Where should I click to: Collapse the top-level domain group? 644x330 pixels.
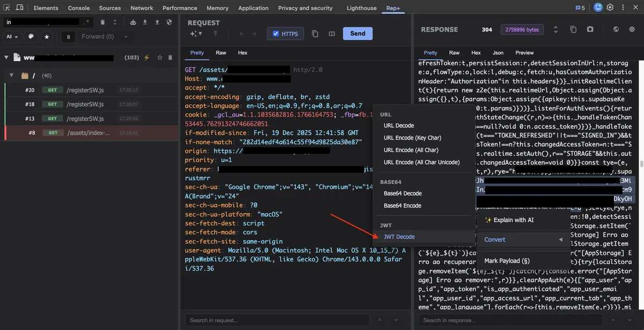point(6,57)
